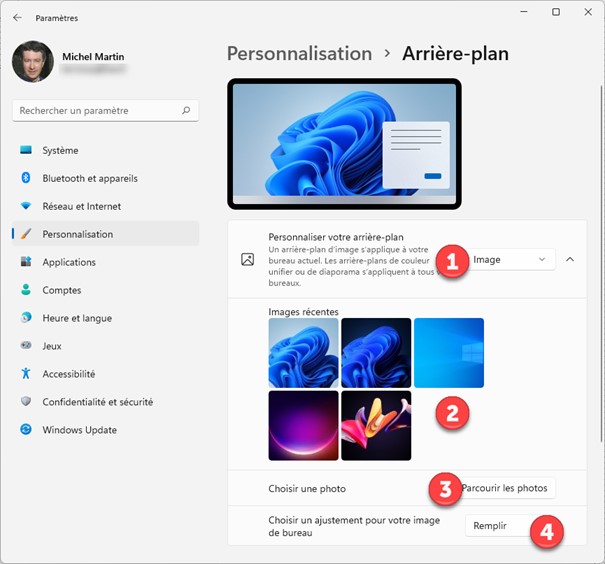Image resolution: width=605 pixels, height=564 pixels.
Task: Click the Heure et langue globe icon
Action: click(x=26, y=318)
